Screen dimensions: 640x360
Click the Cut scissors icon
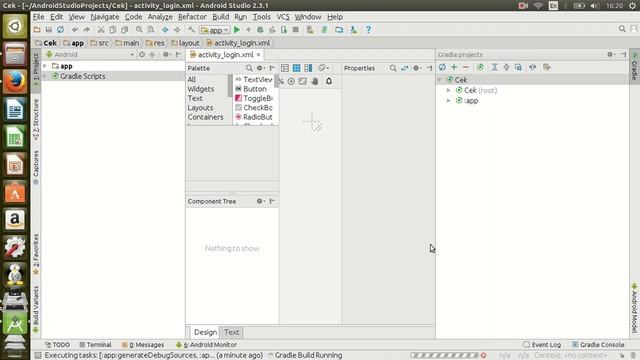point(101,30)
